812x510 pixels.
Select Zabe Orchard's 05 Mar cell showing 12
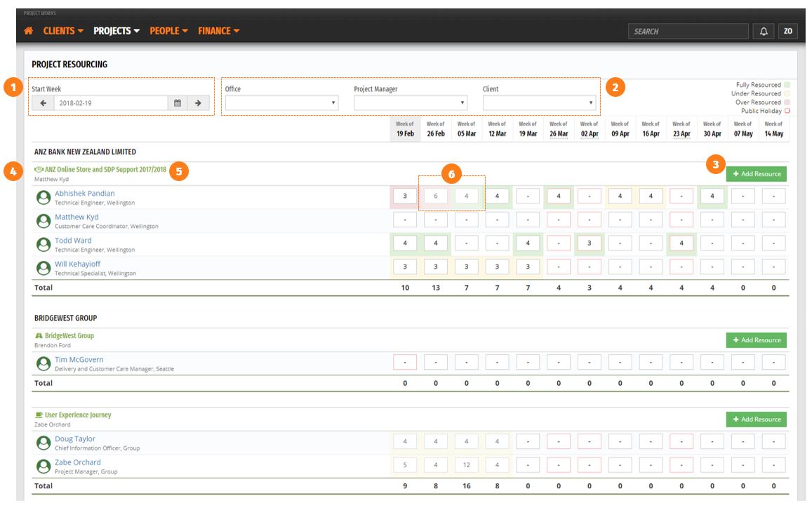tap(467, 465)
